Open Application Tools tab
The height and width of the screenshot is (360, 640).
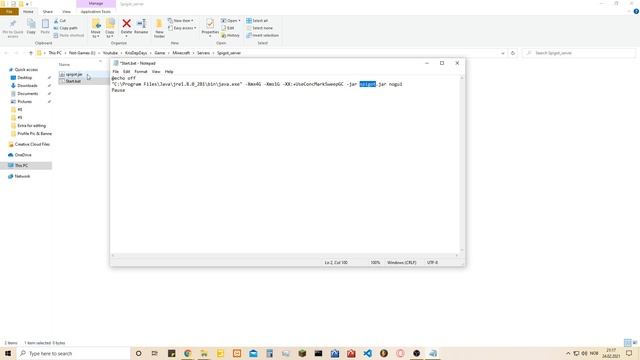[x=96, y=11]
